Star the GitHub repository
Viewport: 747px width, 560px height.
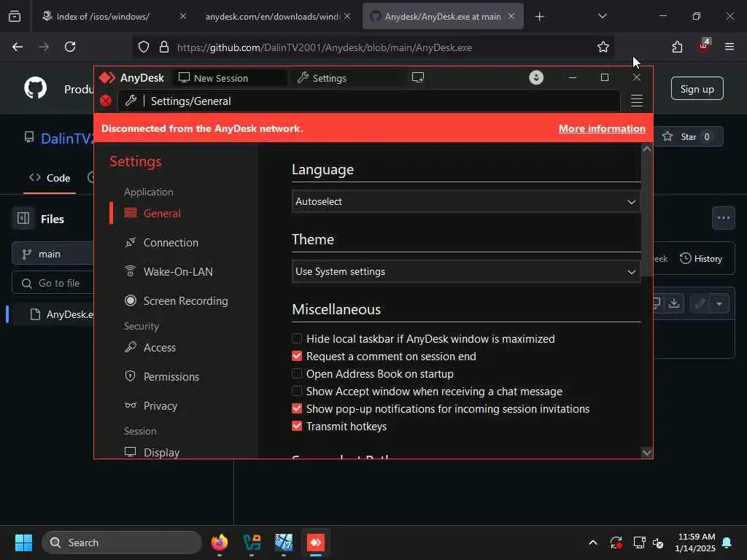click(x=689, y=136)
